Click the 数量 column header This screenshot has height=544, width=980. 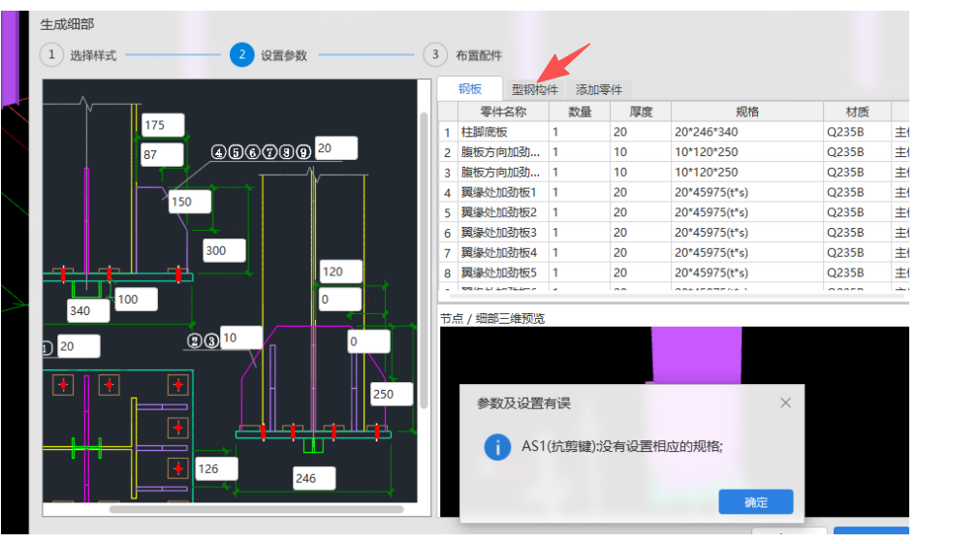click(x=580, y=112)
